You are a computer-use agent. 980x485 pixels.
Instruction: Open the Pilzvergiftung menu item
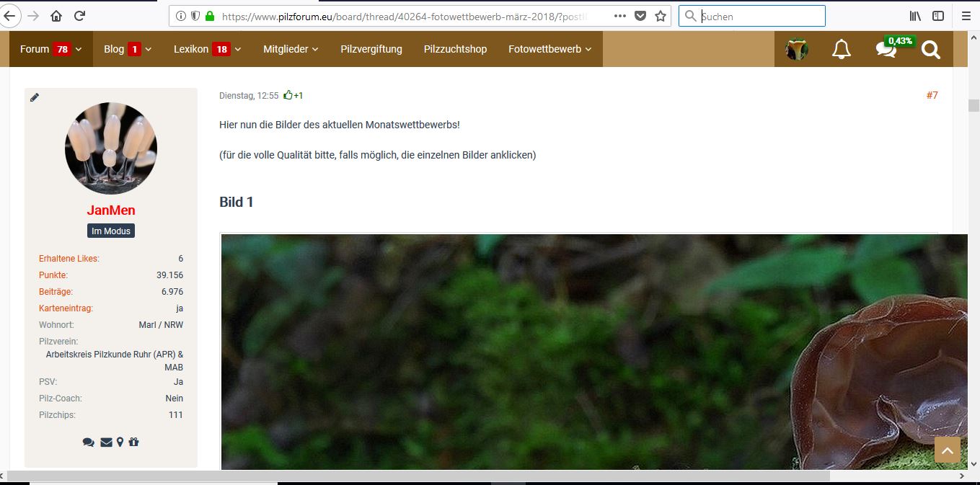pos(371,49)
